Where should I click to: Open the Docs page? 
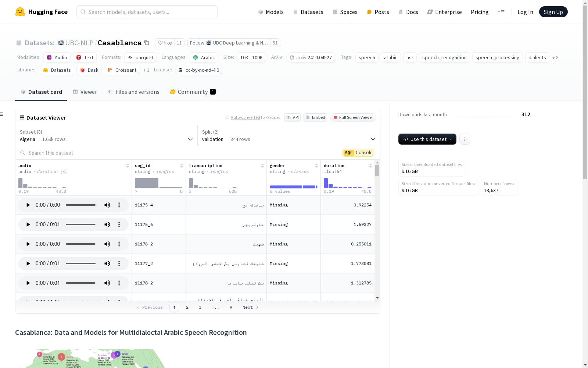tap(408, 12)
